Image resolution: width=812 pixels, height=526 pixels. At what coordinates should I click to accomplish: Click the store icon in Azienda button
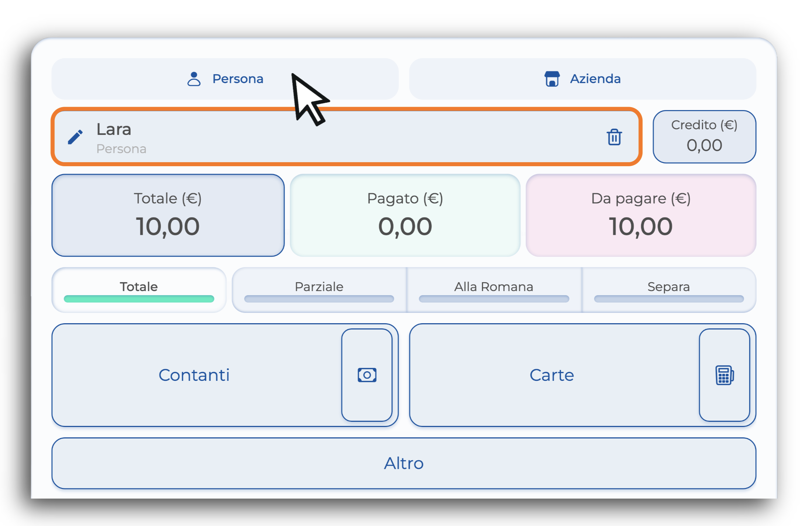pyautogui.click(x=552, y=79)
